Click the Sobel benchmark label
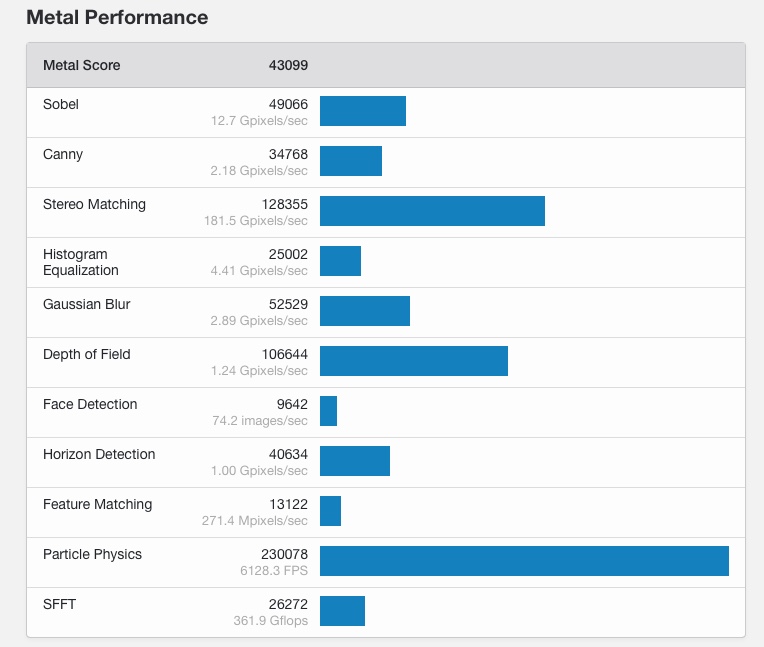Screen dimensions: 764x647 click(x=61, y=104)
